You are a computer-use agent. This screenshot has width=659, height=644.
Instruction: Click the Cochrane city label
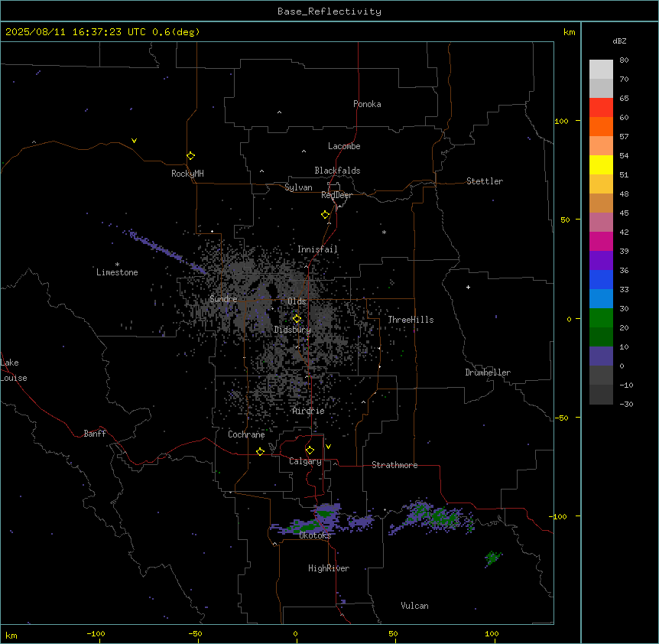pyautogui.click(x=246, y=434)
